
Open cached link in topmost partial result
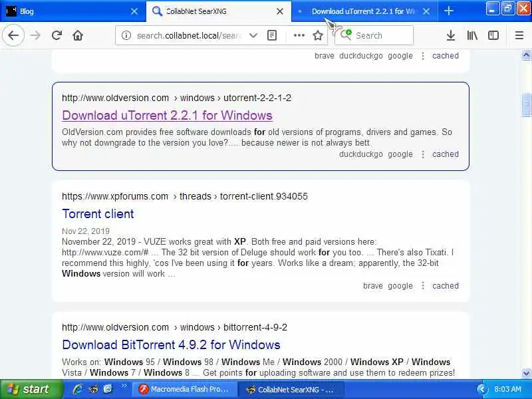click(445, 56)
